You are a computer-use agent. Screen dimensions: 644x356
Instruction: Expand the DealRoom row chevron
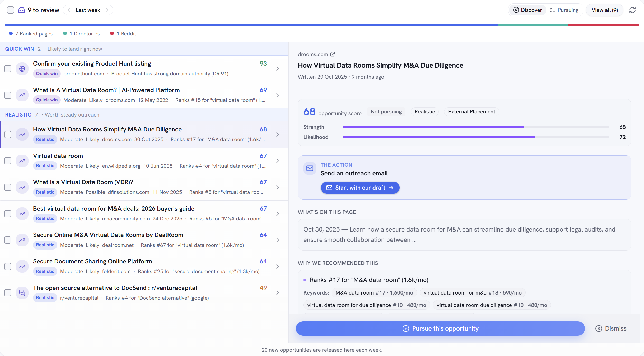tap(278, 240)
